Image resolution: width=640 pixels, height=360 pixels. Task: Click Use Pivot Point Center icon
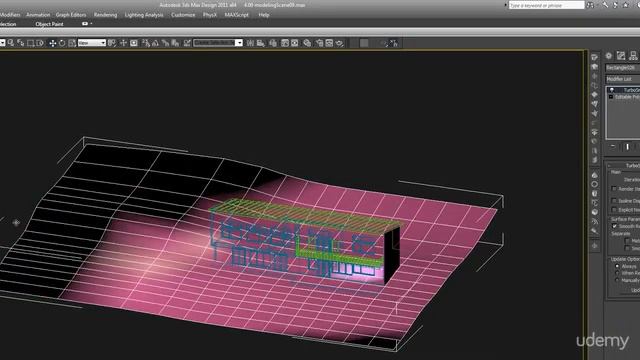click(112, 43)
